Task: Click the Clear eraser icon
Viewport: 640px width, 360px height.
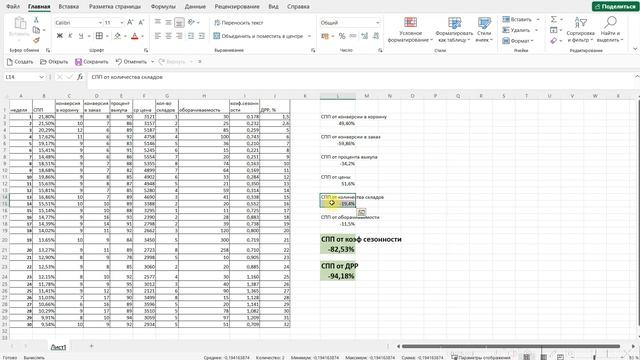Action: [553, 40]
